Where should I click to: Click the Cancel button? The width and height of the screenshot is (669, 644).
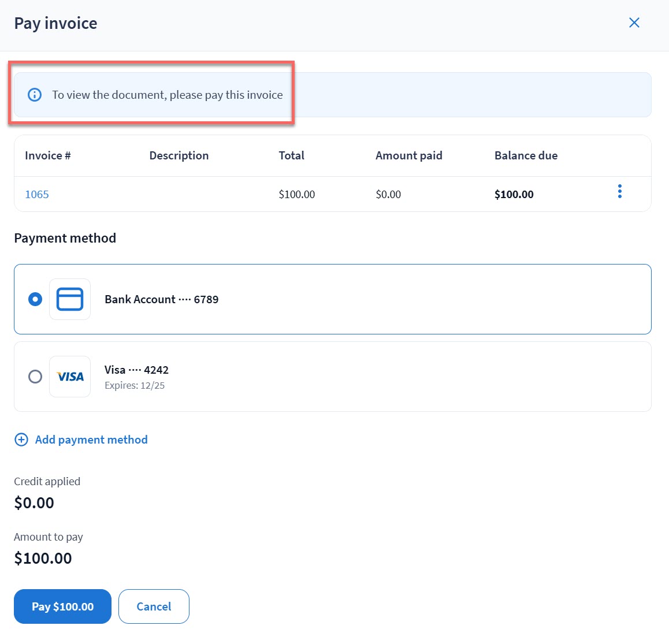tap(154, 606)
